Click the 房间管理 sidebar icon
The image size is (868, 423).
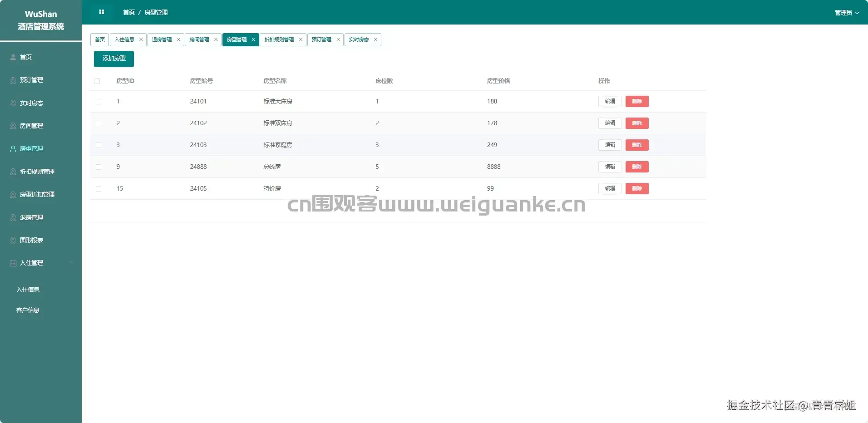tap(13, 126)
